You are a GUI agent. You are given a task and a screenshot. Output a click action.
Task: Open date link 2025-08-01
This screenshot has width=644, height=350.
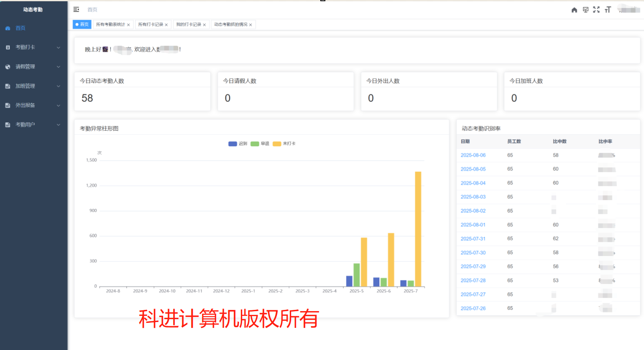(x=473, y=225)
